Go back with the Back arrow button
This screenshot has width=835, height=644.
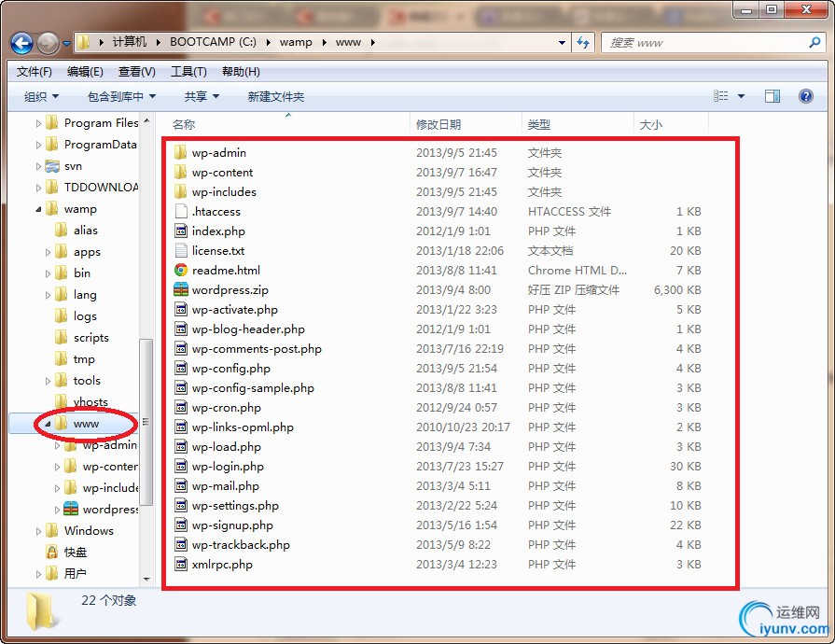coord(21,43)
